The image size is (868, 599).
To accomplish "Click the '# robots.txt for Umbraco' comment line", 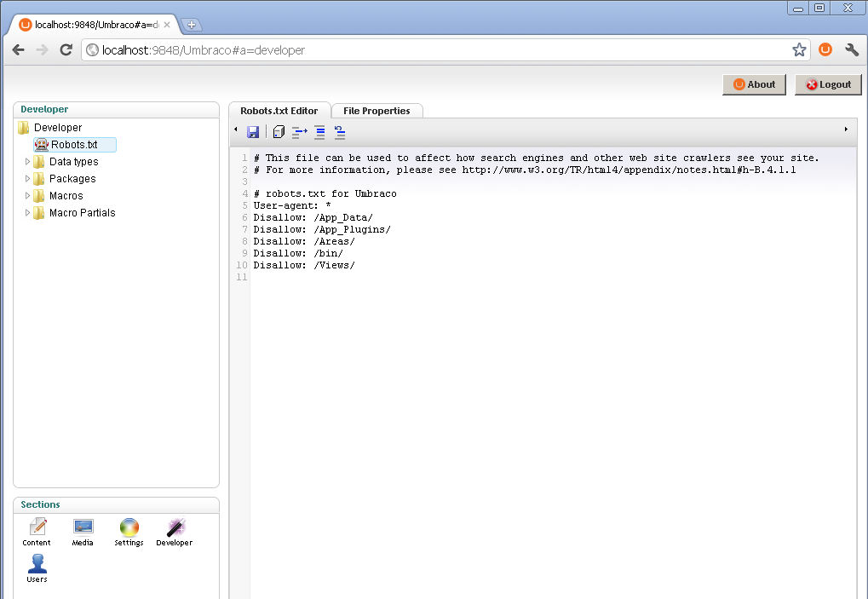I will coord(325,193).
